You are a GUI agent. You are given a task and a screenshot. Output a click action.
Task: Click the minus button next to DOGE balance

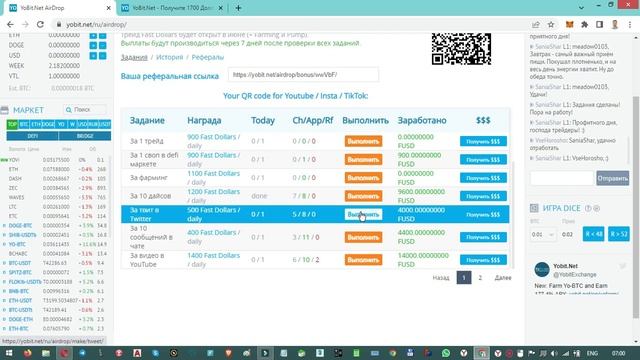click(102, 45)
